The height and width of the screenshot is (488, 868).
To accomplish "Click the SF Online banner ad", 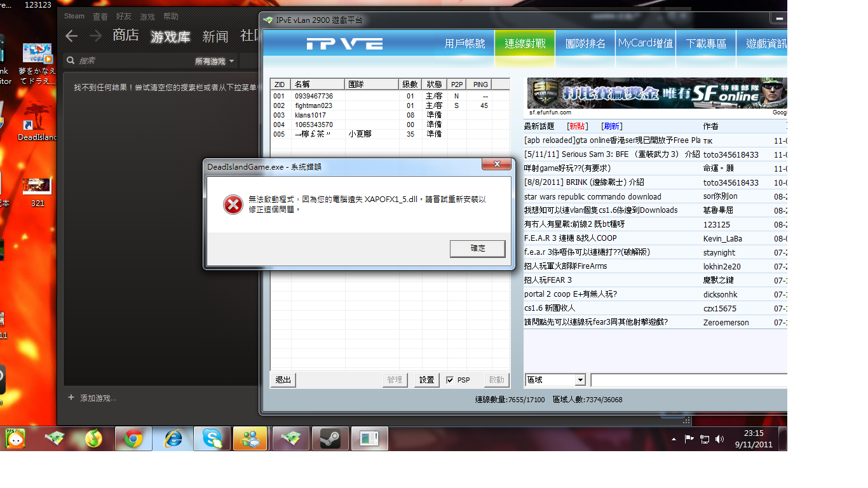I will click(657, 93).
